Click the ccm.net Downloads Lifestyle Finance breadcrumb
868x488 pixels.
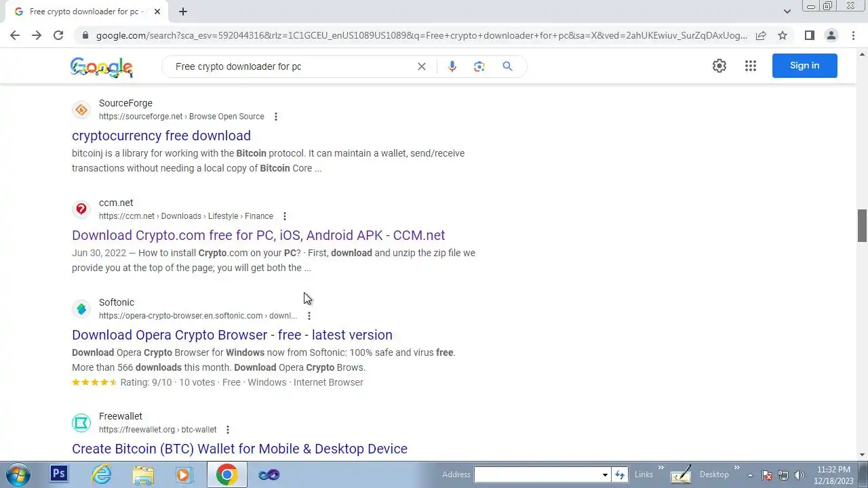coord(186,216)
